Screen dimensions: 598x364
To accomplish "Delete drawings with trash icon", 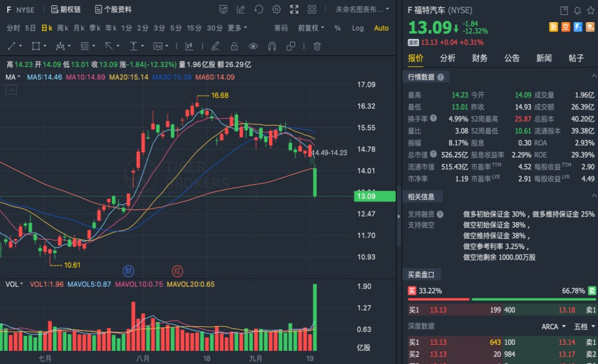I will point(317,46).
